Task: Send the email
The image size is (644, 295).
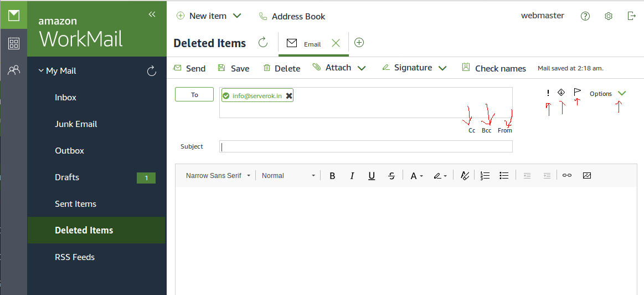Action: (189, 68)
